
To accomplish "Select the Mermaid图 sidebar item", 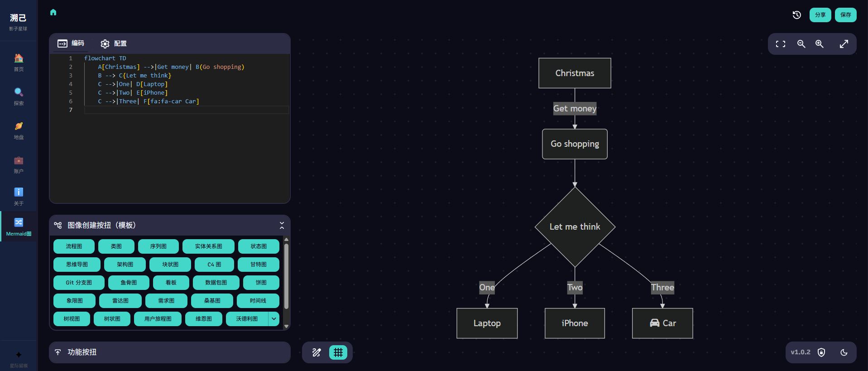I will click(19, 226).
